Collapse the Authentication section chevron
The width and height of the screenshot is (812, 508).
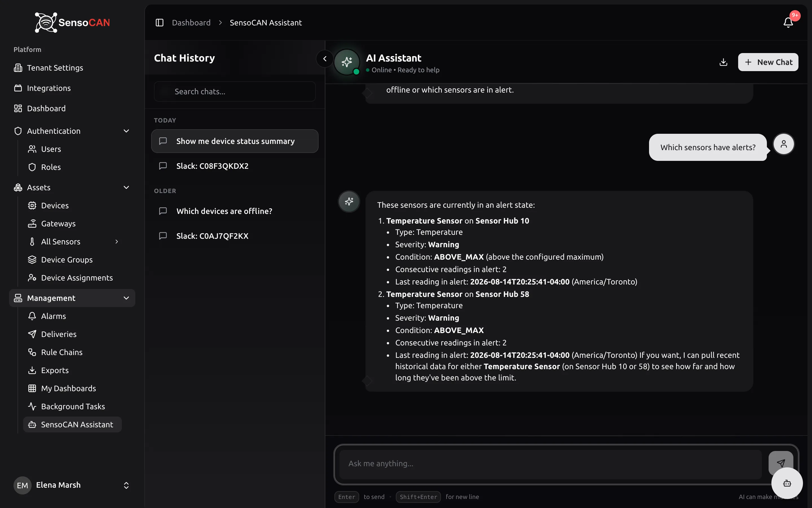click(126, 131)
